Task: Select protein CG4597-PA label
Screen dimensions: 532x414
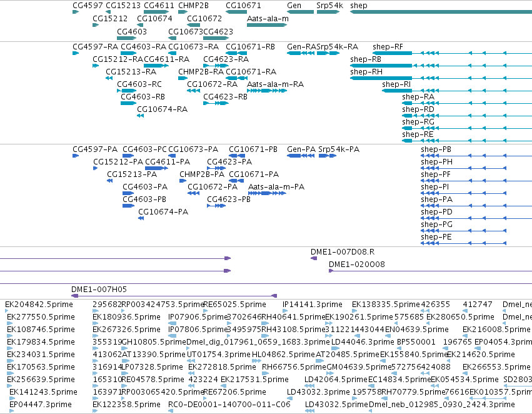Action: (95, 149)
